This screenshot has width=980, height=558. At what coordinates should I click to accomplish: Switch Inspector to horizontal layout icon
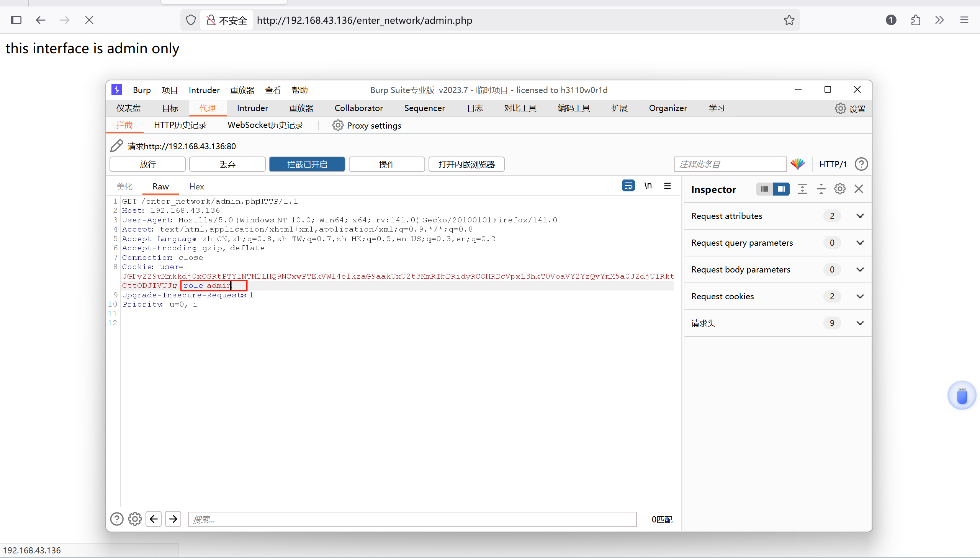click(x=764, y=189)
